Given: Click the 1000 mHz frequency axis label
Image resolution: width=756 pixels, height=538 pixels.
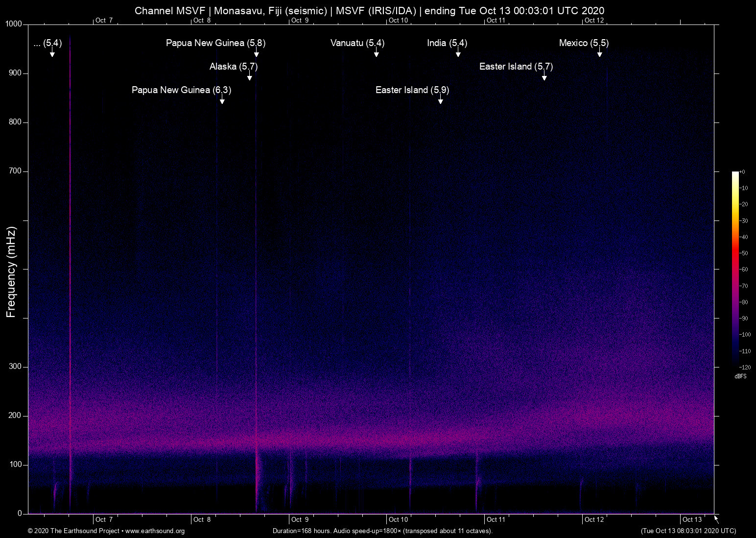Looking at the screenshot, I should click(13, 24).
